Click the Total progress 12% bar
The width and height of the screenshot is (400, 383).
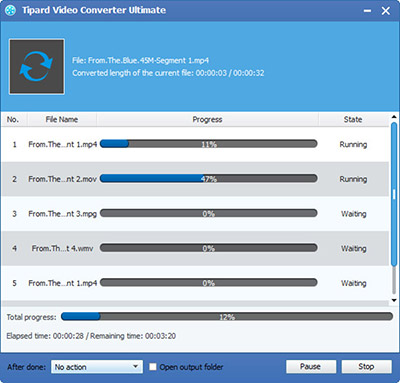tap(227, 317)
